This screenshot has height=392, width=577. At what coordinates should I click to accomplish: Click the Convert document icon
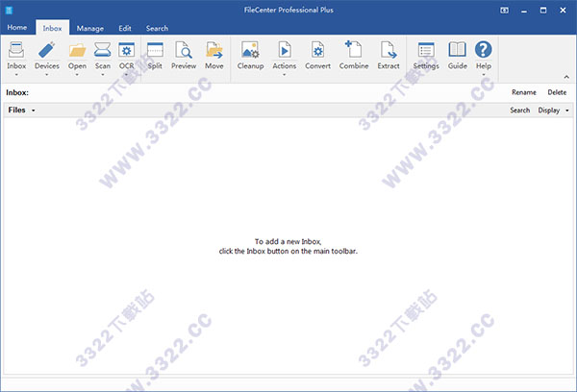tap(317, 50)
